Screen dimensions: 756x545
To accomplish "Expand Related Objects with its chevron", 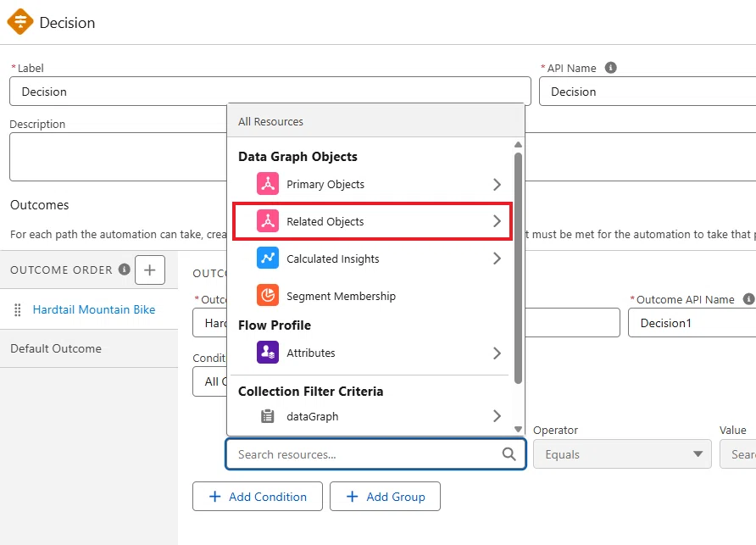I will pos(498,221).
